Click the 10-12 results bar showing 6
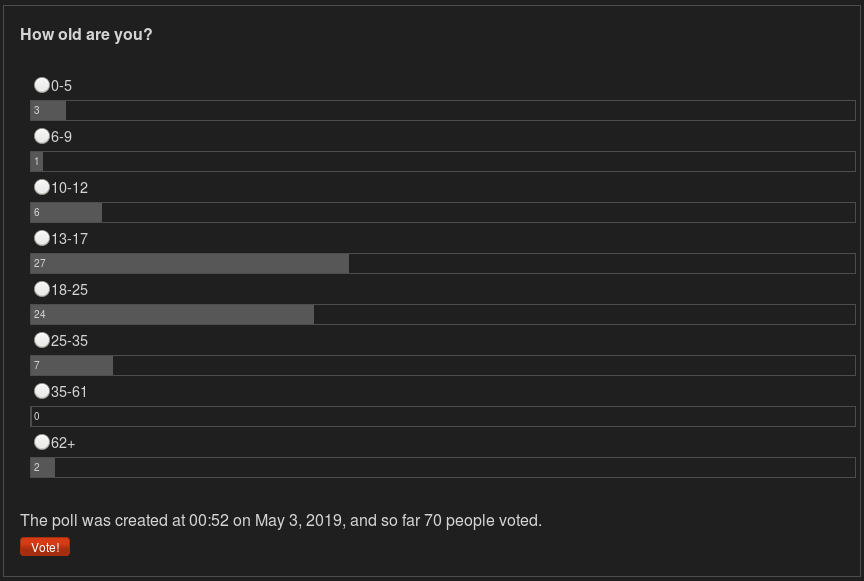The image size is (864, 581). [x=442, y=212]
